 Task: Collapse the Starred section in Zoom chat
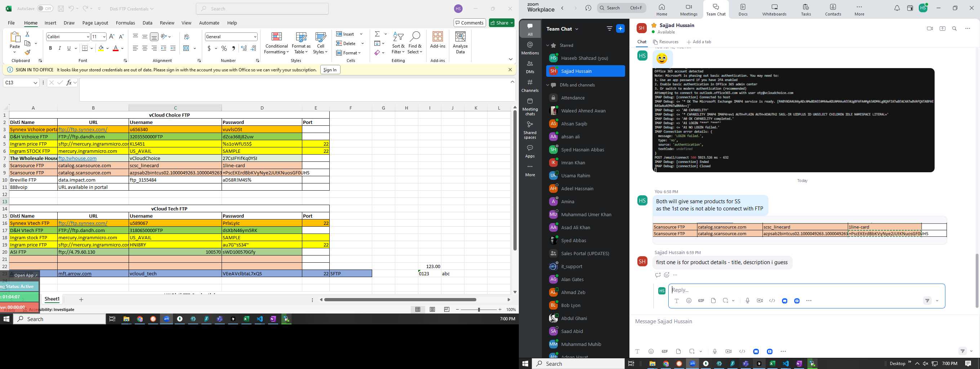547,45
